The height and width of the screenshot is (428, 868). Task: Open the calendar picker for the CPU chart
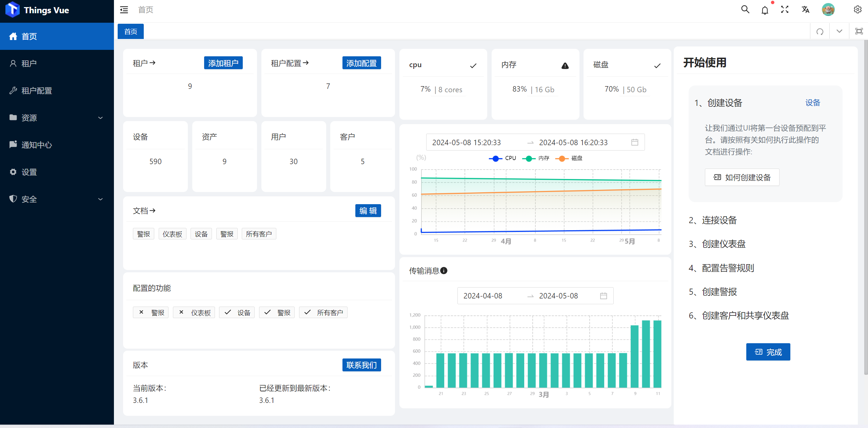click(x=635, y=142)
